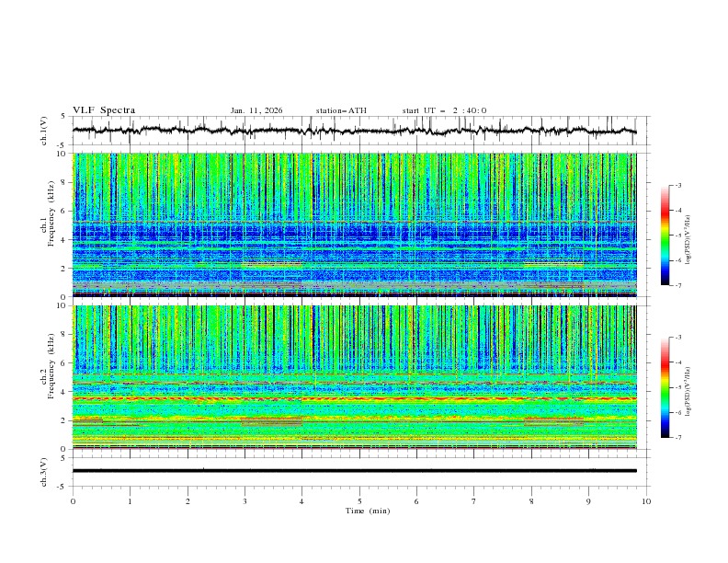This screenshot has width=728, height=563.
Task: Click time axis tick label "5"
Action: 359,501
